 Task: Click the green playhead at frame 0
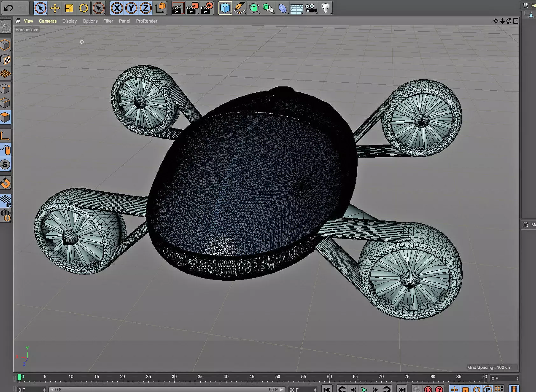19,377
